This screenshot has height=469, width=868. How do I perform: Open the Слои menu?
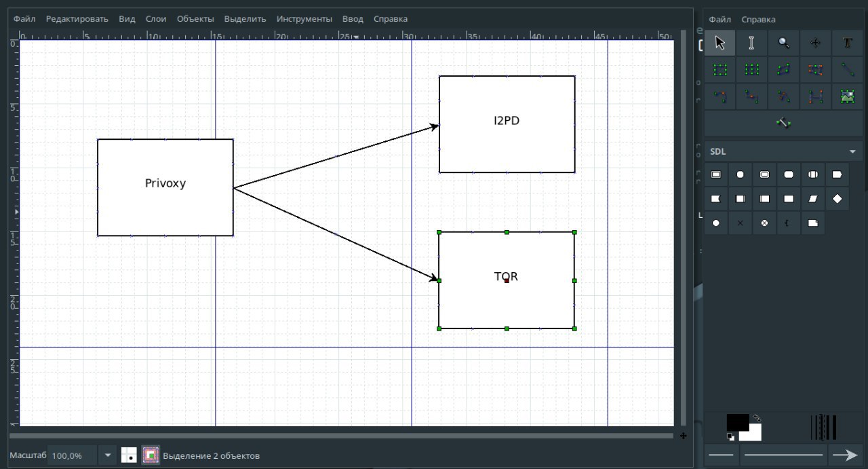pyautogui.click(x=156, y=19)
